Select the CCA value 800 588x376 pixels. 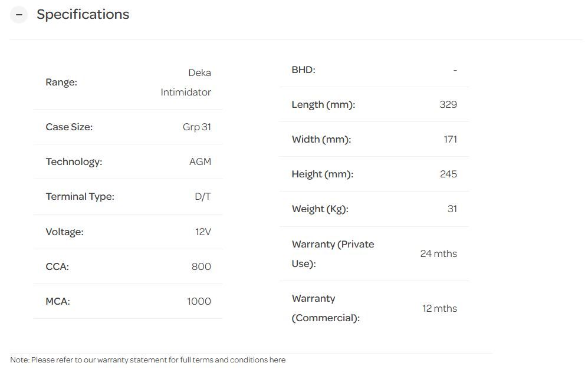pyautogui.click(x=201, y=266)
